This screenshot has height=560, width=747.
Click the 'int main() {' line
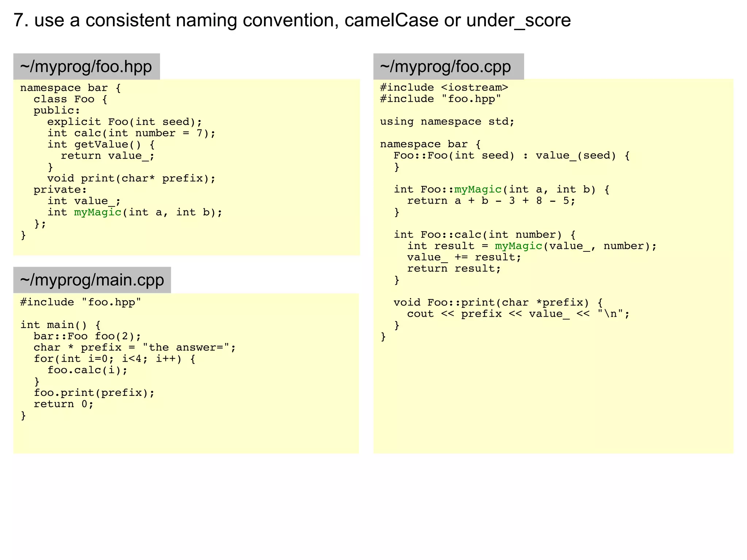coord(60,325)
